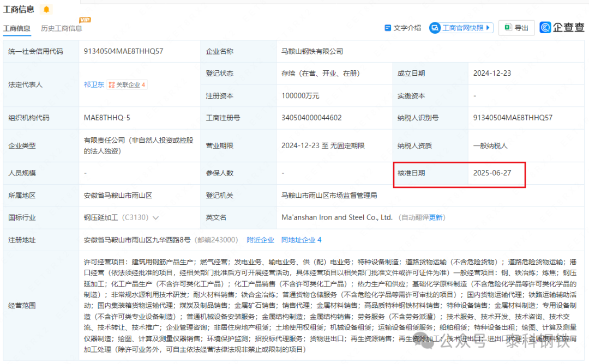
Task: Click the VIP badge above 历史工商信息
Action: click(85, 20)
